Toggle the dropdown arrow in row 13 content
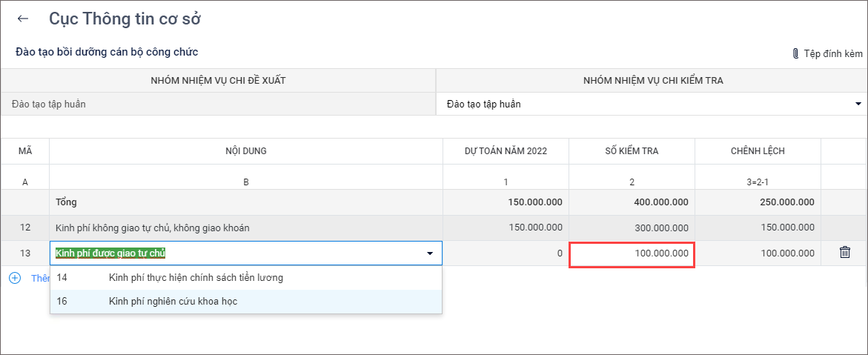 [x=430, y=253]
